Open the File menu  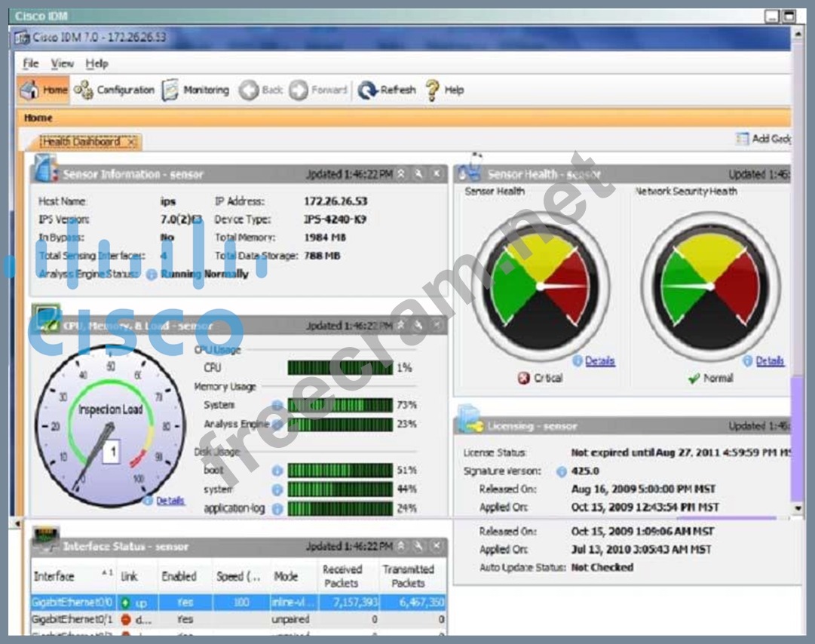30,63
